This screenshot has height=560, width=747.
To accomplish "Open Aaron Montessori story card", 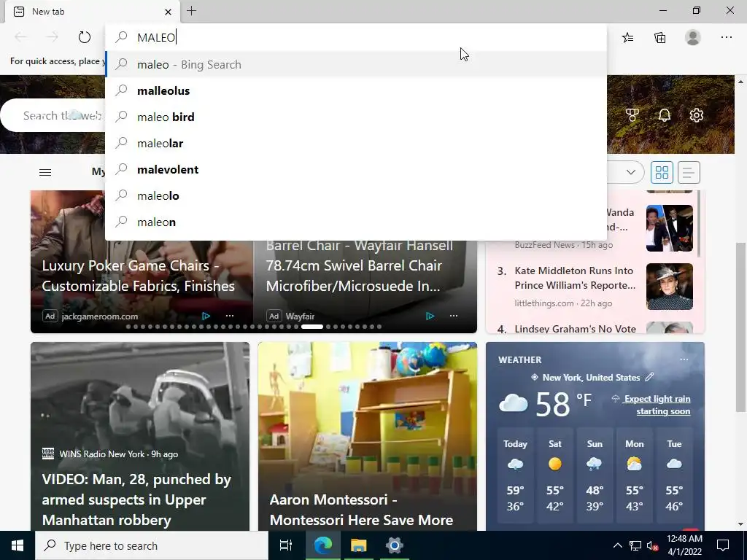I will pos(368,436).
